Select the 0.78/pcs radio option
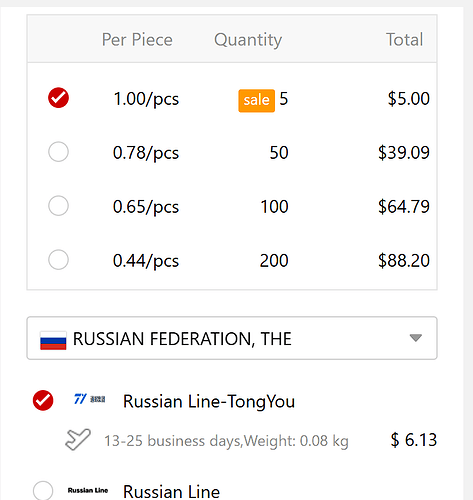The width and height of the screenshot is (473, 500). pyautogui.click(x=58, y=152)
